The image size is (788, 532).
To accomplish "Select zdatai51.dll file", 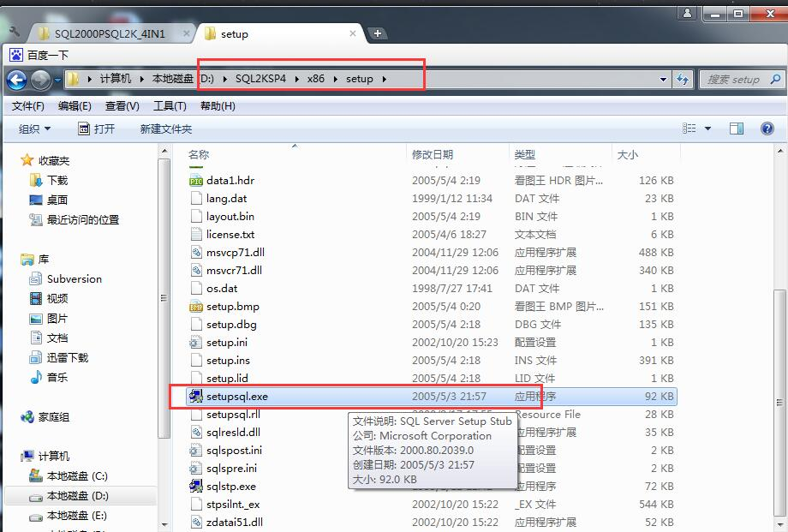I will pyautogui.click(x=234, y=523).
